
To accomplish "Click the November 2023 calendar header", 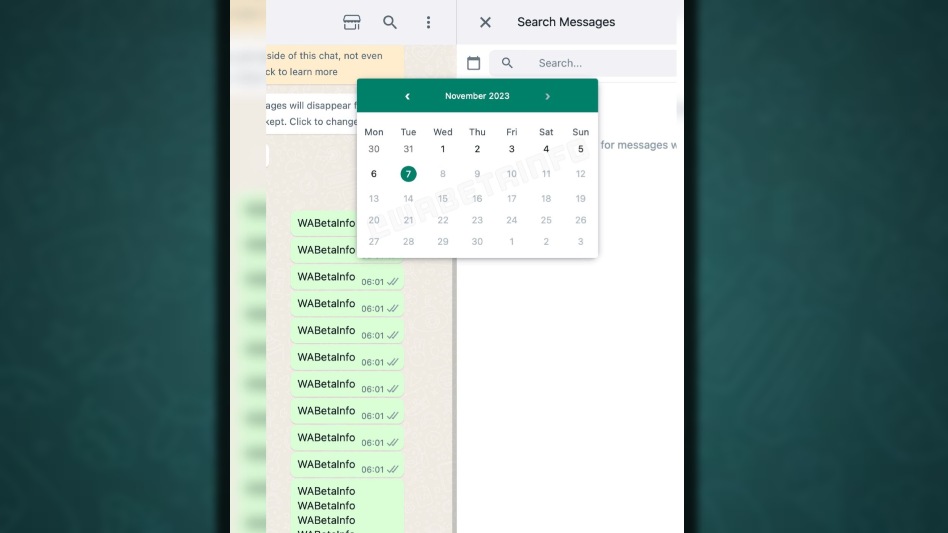I will coord(477,96).
